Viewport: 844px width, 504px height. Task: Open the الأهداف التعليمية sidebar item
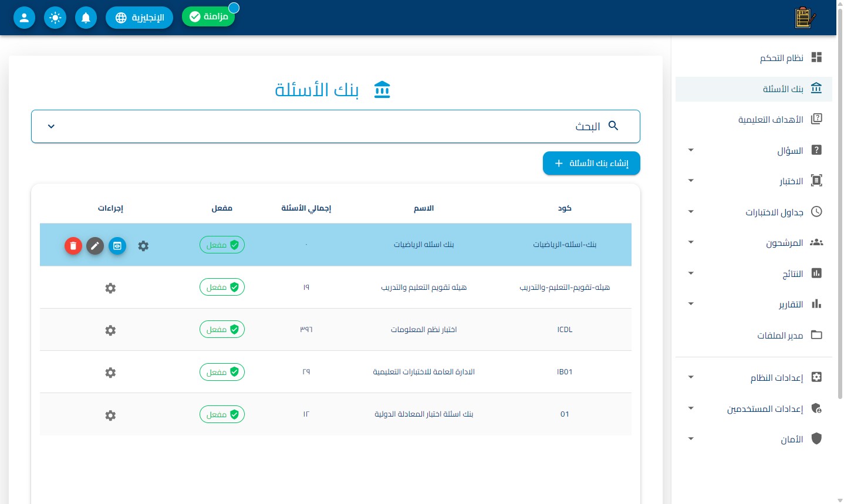754,119
